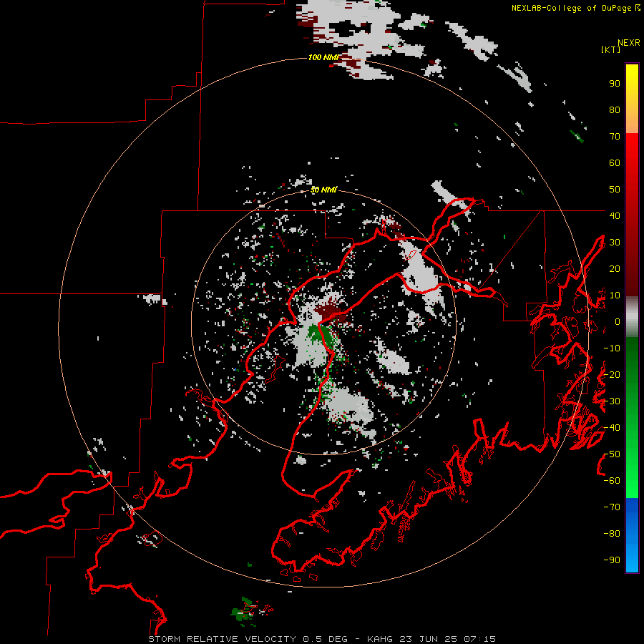Image resolution: width=644 pixels, height=644 pixels.
Task: Click the 20 value on the velocity scale
Action: click(x=615, y=268)
